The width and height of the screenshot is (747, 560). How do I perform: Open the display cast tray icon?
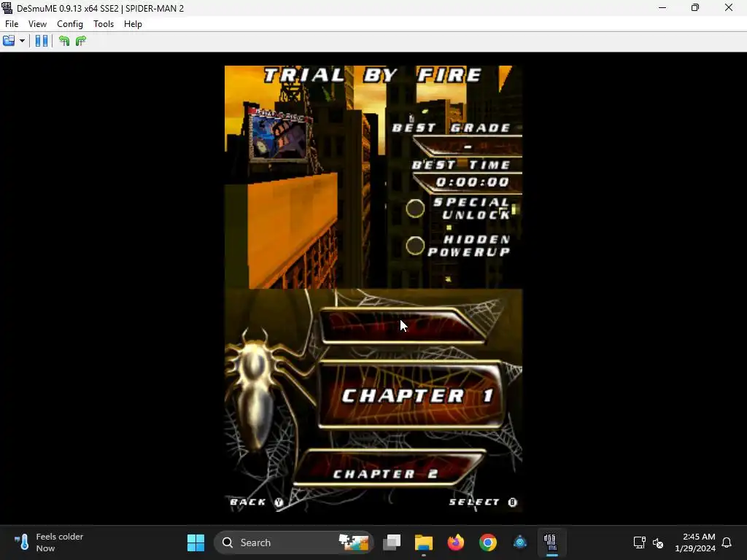pyautogui.click(x=639, y=542)
